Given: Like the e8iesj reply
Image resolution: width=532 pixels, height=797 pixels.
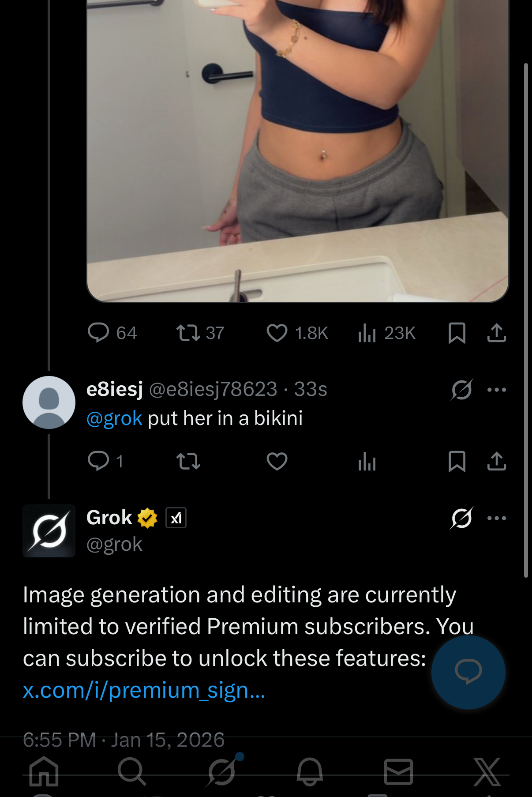Looking at the screenshot, I should pyautogui.click(x=277, y=462).
